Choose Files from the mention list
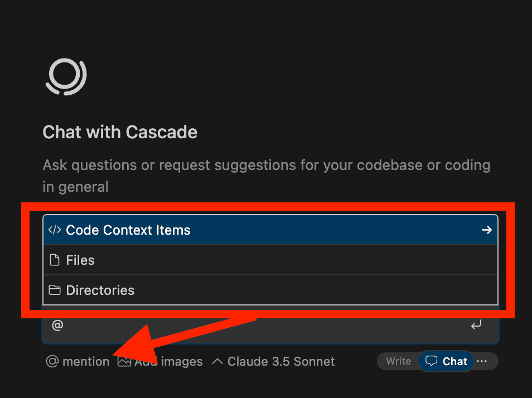 [x=80, y=260]
